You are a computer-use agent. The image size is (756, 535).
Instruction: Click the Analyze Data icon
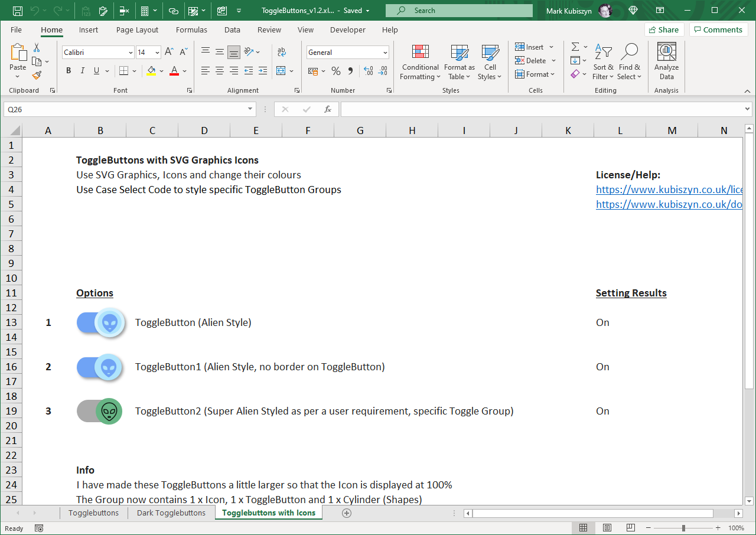666,63
